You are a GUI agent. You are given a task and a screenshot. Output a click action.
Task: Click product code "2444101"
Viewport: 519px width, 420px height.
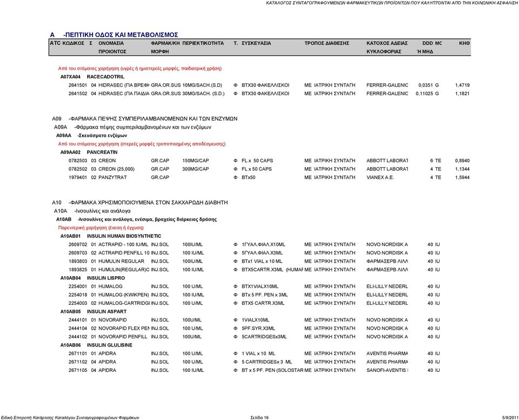78,320
